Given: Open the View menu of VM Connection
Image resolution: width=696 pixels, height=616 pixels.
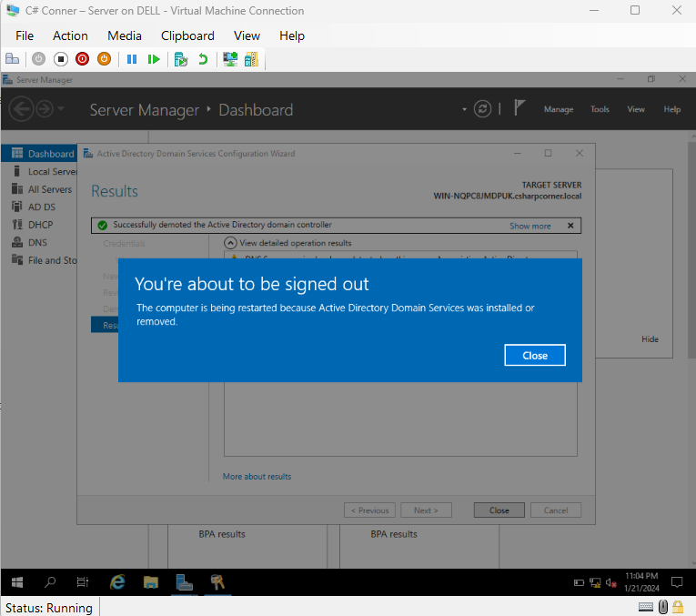Looking at the screenshot, I should 247,35.
